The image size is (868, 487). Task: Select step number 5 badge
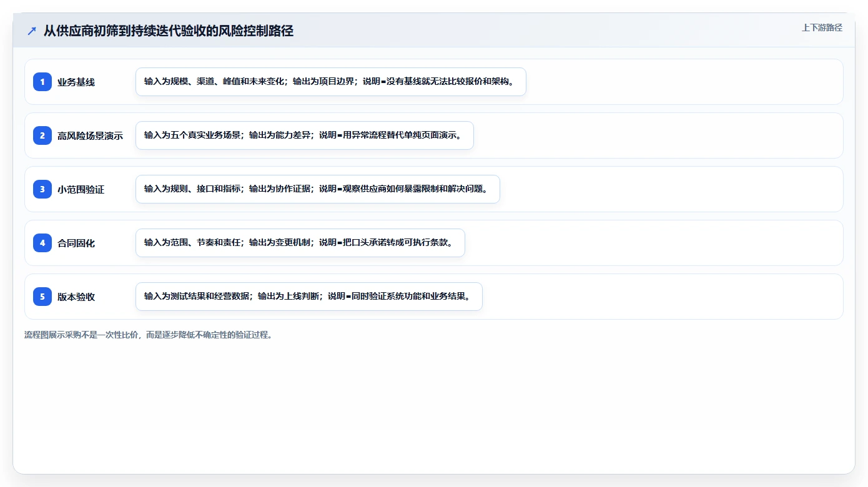[x=42, y=297]
